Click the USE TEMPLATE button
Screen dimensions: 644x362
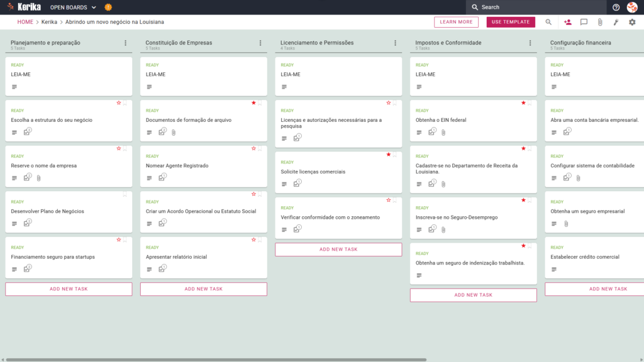point(511,22)
